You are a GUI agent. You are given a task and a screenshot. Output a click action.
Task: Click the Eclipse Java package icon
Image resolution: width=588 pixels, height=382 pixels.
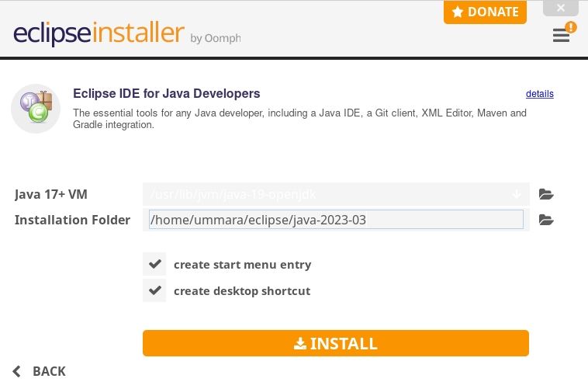pyautogui.click(x=36, y=109)
